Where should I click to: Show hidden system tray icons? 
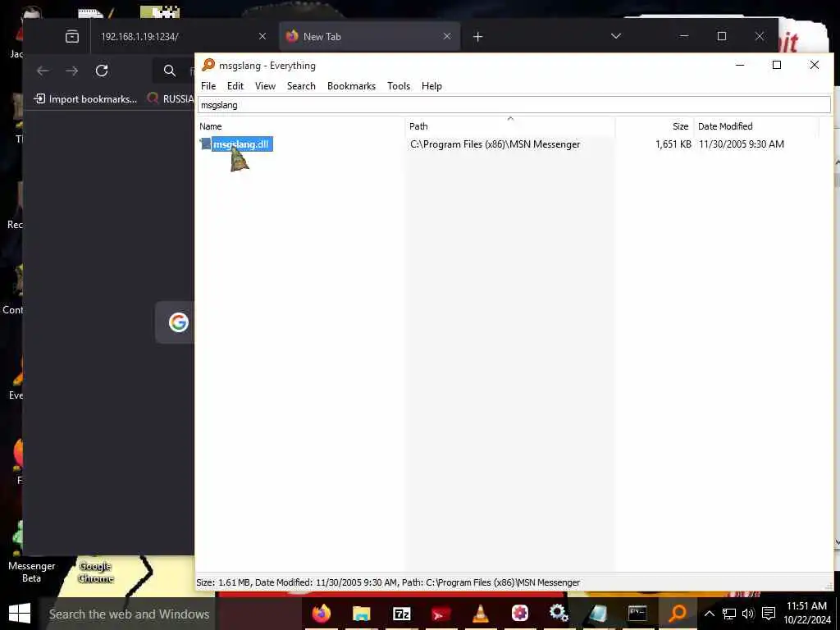pos(709,614)
